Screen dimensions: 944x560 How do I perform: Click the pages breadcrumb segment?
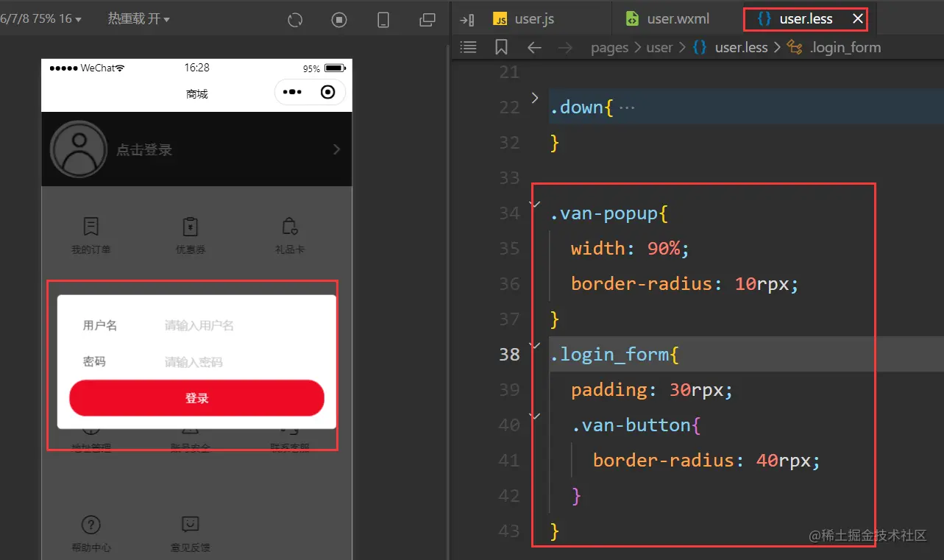click(x=609, y=48)
